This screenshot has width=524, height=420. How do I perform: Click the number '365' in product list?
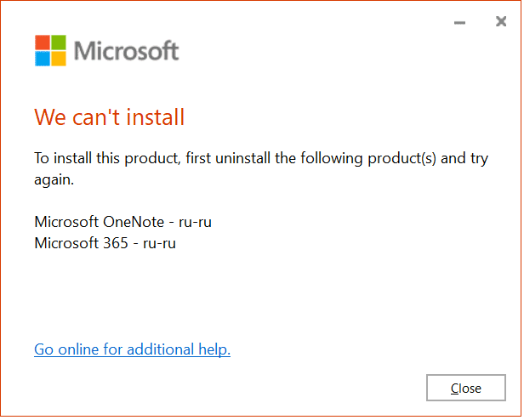(x=116, y=243)
